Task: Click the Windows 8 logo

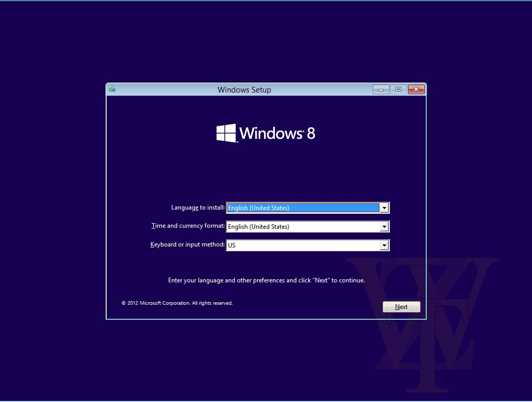Action: (x=265, y=133)
